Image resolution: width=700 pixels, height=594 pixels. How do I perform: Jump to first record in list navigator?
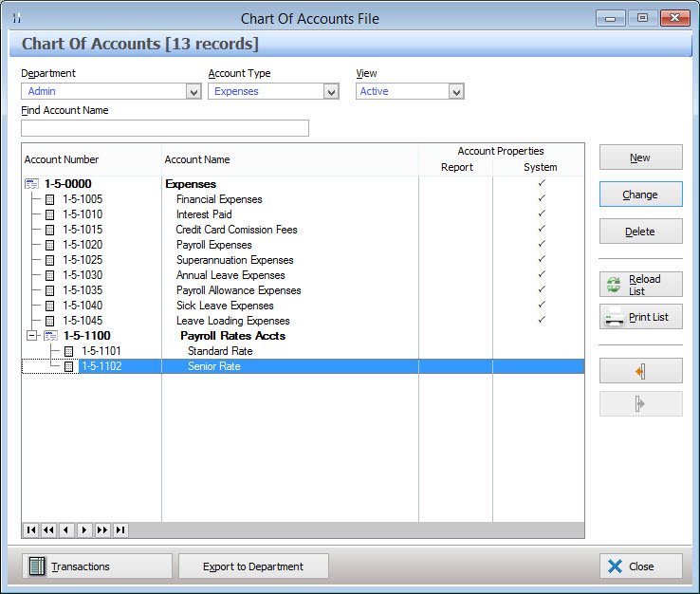(30, 530)
